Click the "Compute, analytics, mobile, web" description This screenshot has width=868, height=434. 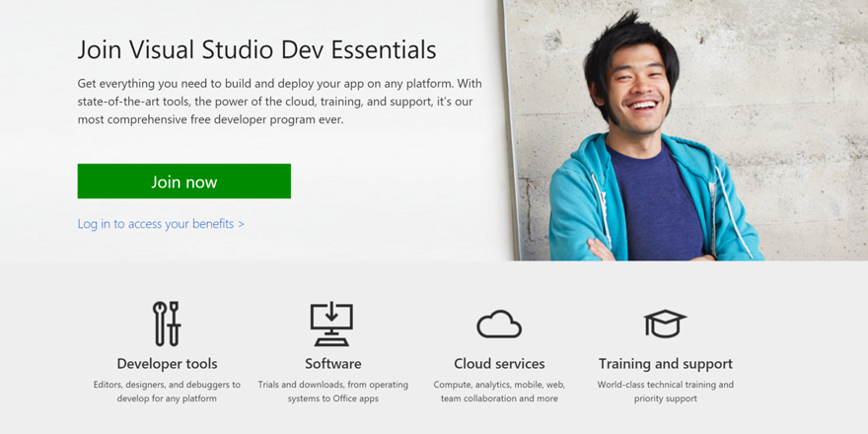[x=499, y=392]
